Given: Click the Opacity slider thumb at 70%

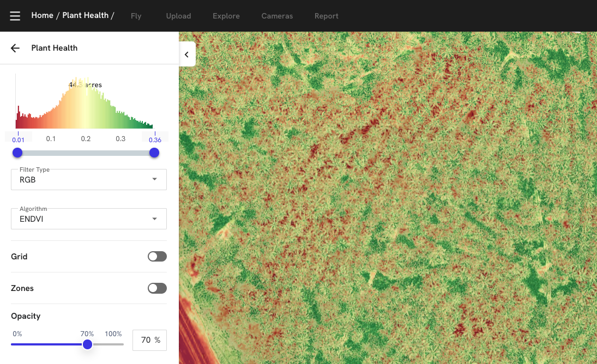Looking at the screenshot, I should [88, 344].
